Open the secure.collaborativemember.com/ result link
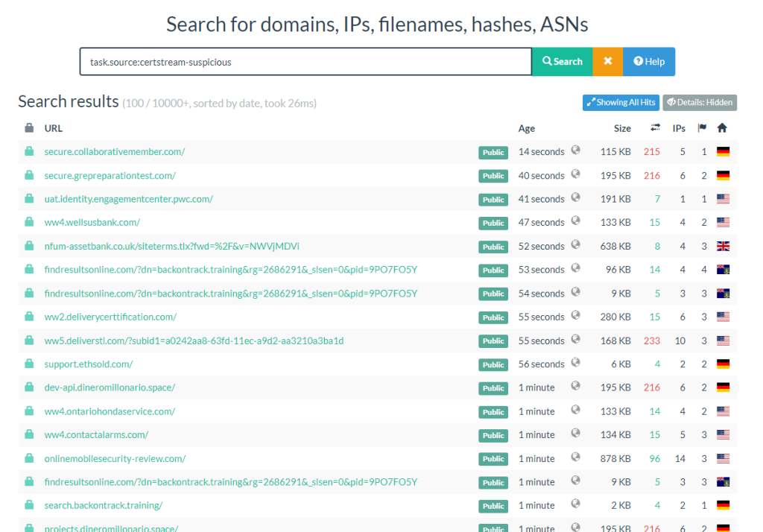 115,152
